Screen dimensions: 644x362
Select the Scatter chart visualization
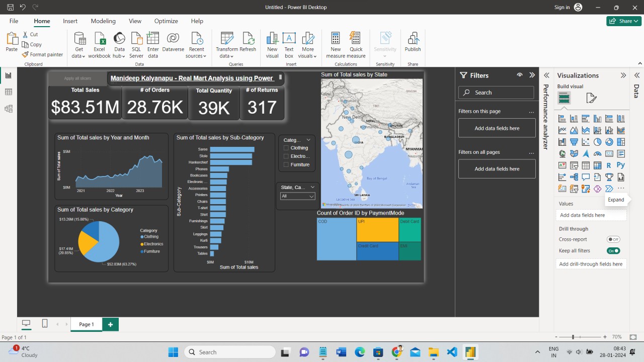click(x=586, y=142)
